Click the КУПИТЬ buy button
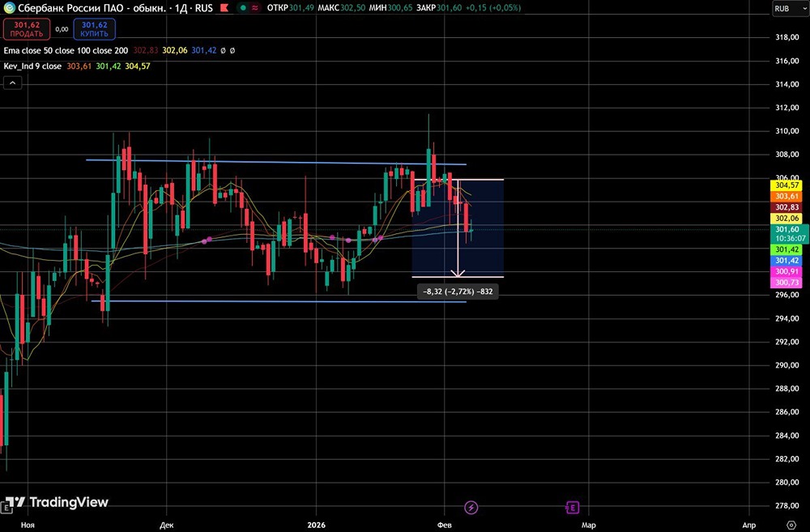This screenshot has height=532, width=810. click(x=94, y=29)
